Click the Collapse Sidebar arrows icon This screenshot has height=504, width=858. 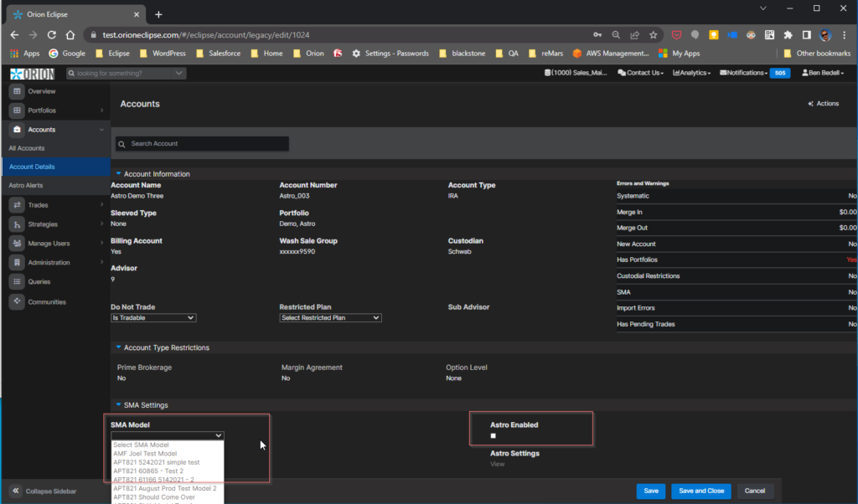click(x=16, y=491)
